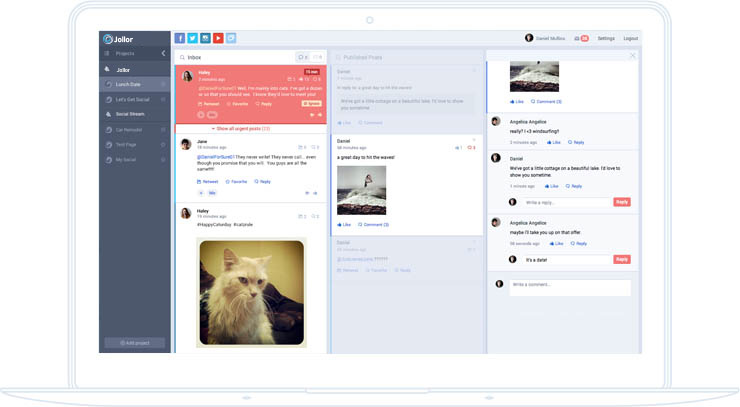740x407 pixels.
Task: Click Add project button
Action: pos(134,343)
